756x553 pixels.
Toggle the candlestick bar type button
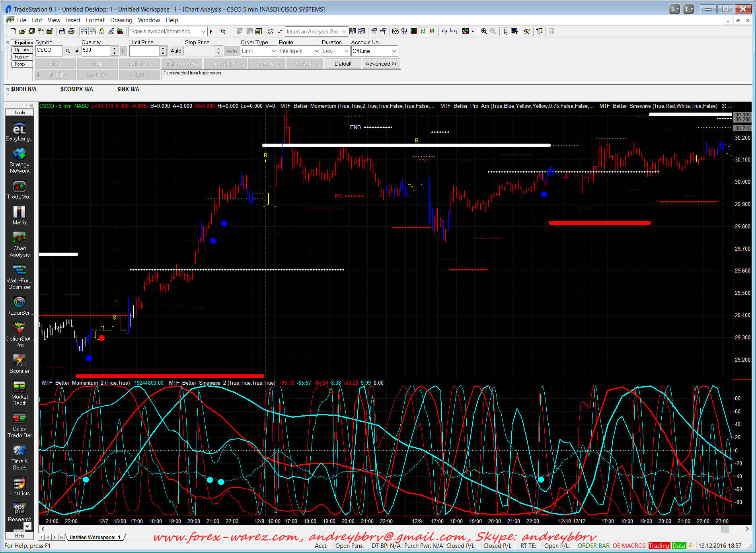(x=432, y=31)
